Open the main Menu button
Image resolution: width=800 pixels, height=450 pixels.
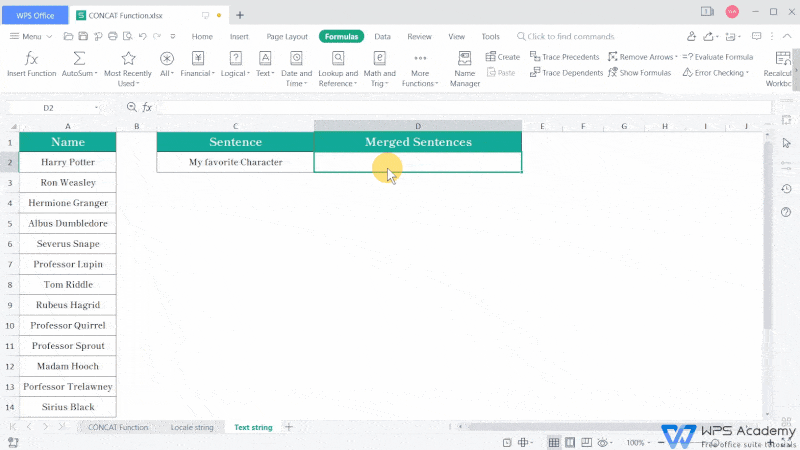[31, 37]
